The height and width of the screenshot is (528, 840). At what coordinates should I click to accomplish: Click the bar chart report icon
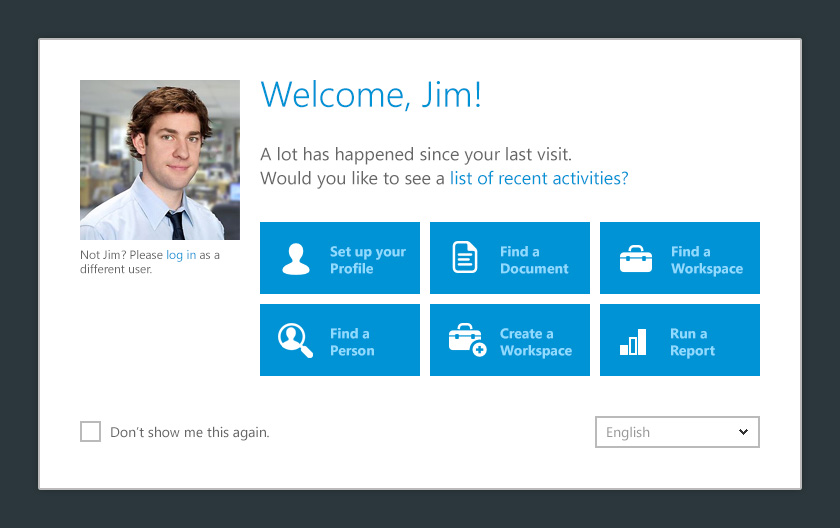pos(633,342)
